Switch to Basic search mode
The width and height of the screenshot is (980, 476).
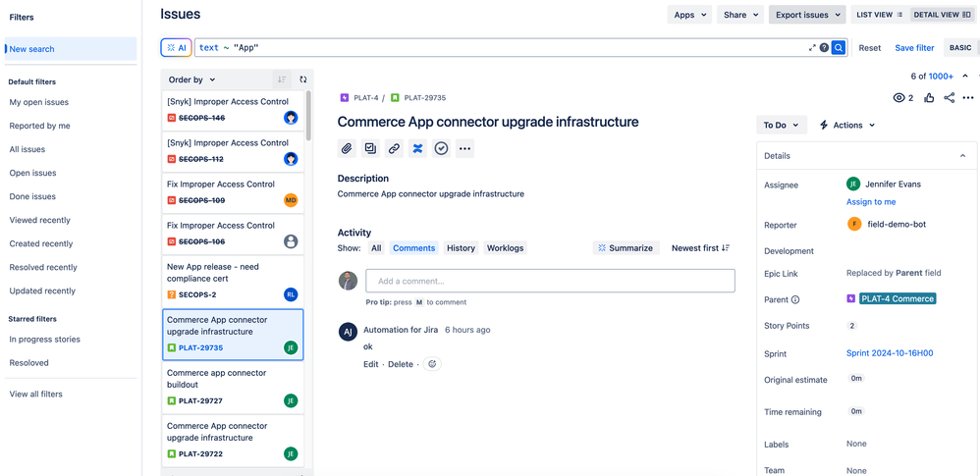point(960,47)
